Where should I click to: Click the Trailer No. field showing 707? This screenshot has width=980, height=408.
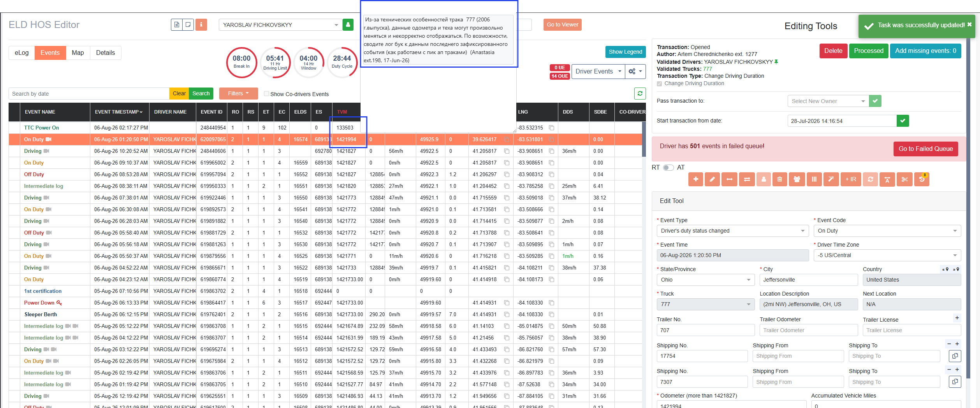coord(706,330)
